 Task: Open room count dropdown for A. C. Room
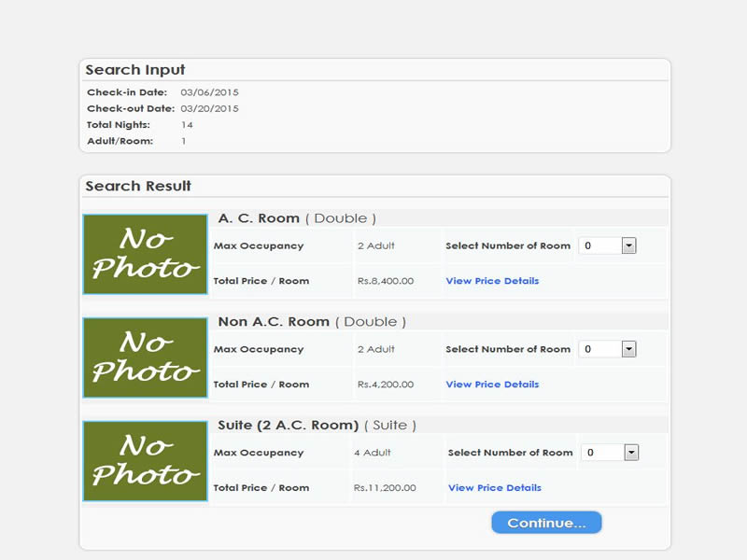pyautogui.click(x=608, y=245)
